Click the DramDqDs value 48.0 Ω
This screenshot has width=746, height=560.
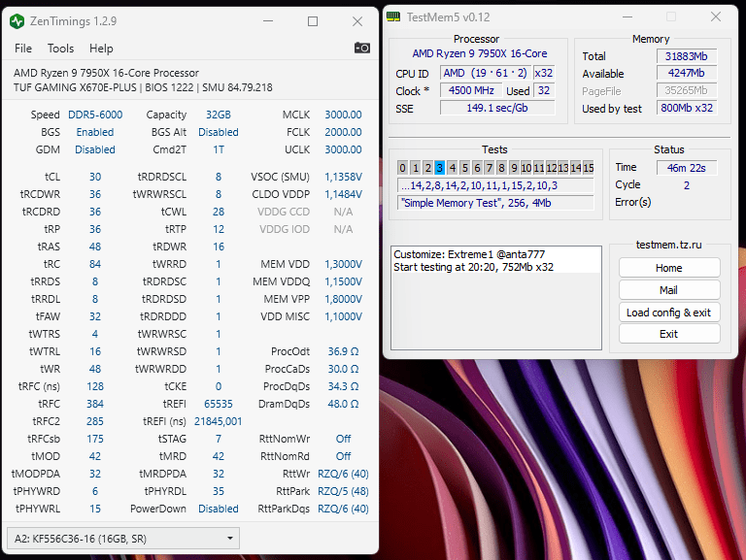click(x=343, y=404)
